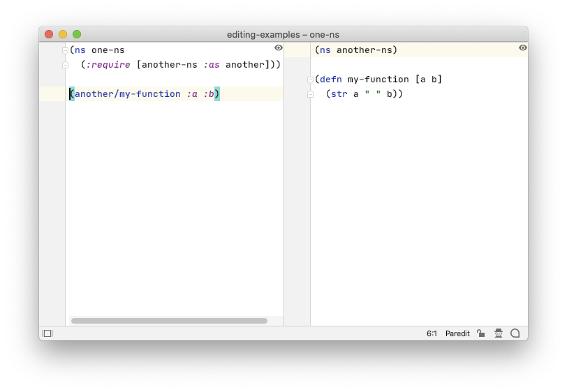Click the read-only lock icon in status bar

(481, 333)
